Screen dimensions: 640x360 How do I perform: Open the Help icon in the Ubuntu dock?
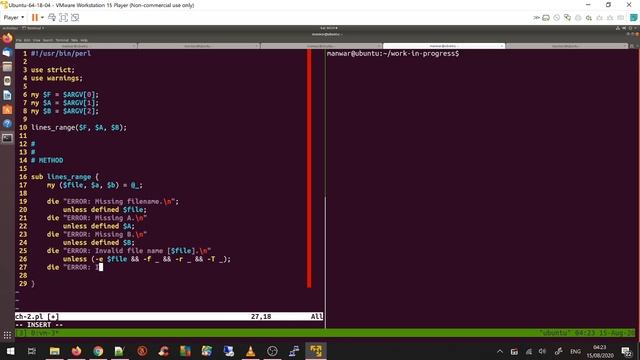[7, 124]
